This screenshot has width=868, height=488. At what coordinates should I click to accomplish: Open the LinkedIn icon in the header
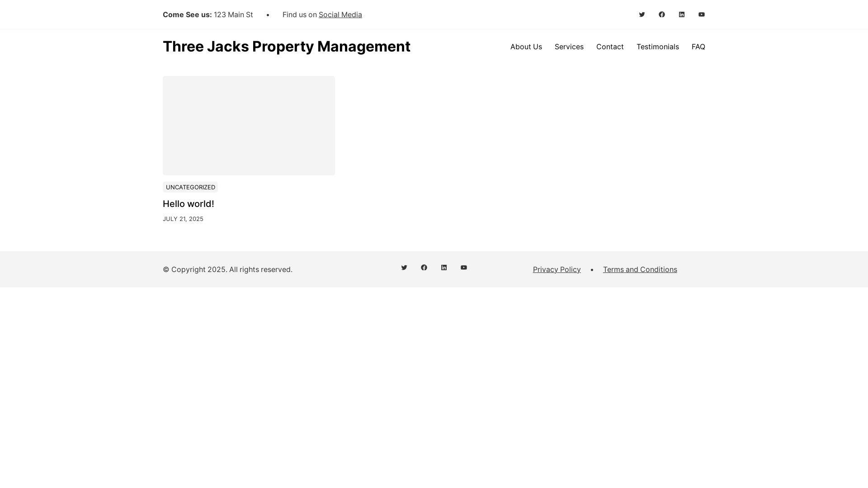pyautogui.click(x=682, y=14)
